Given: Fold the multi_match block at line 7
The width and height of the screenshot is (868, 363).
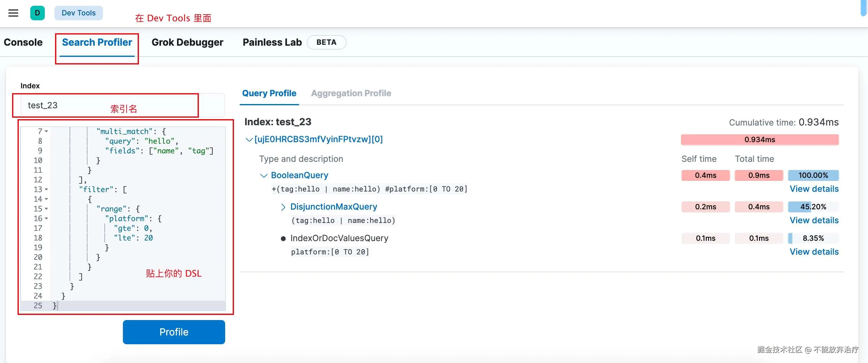Looking at the screenshot, I should point(47,131).
